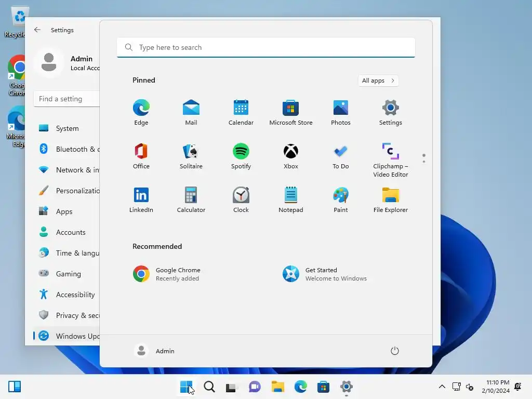Screen dimensions: 532x399
Task: Click the power button in Start menu
Action: (x=395, y=351)
